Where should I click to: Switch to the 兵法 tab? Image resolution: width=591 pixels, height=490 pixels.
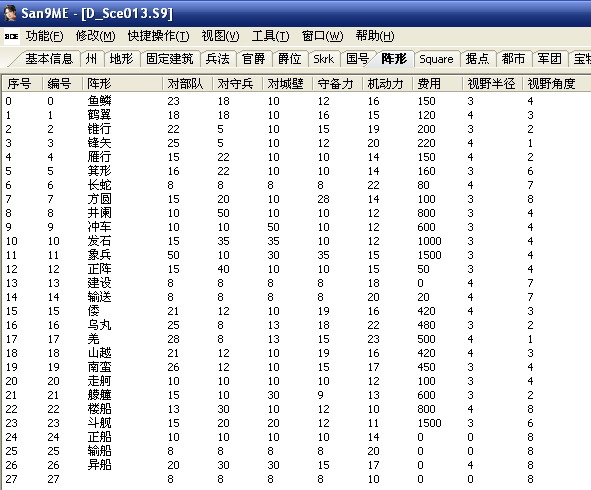tap(217, 59)
